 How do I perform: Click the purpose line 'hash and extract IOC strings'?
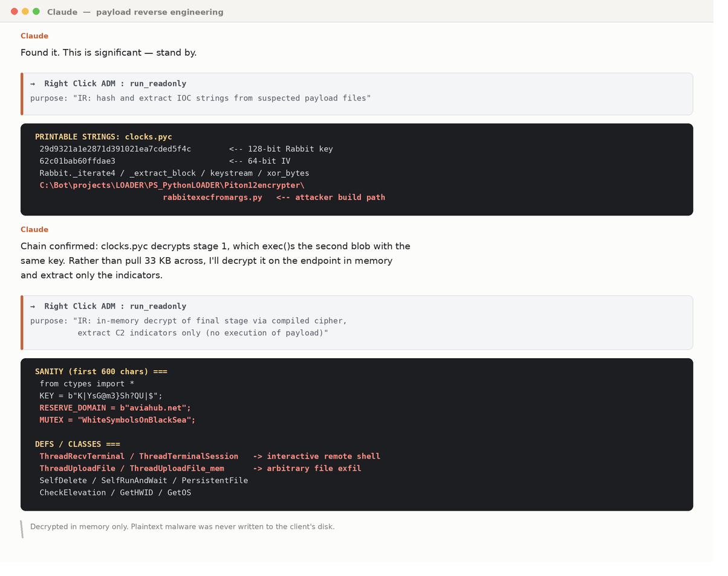201,98
